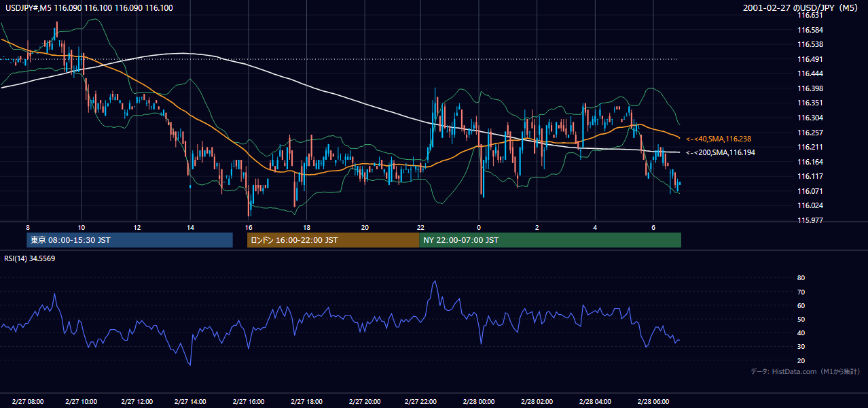
Task: Click hour label 8 under price chart
Action: (28, 227)
